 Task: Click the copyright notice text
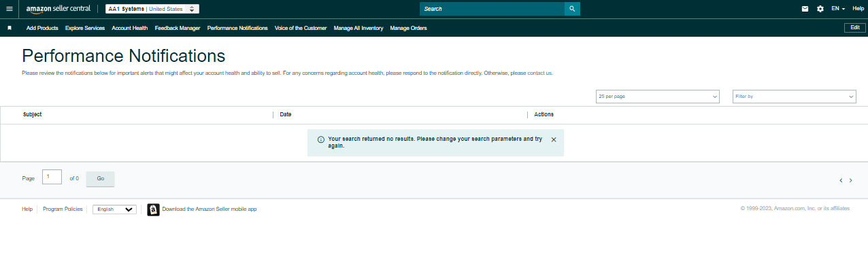[795, 209]
